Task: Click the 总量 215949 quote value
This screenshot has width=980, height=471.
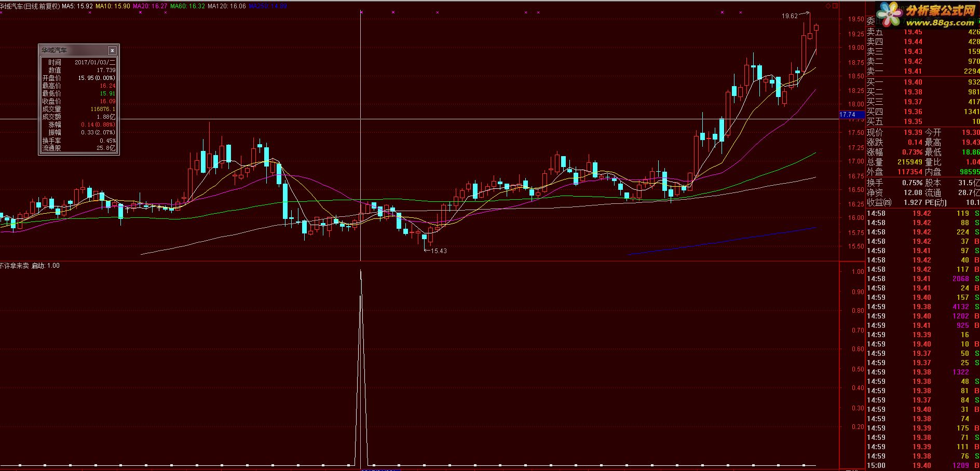Action: click(910, 162)
